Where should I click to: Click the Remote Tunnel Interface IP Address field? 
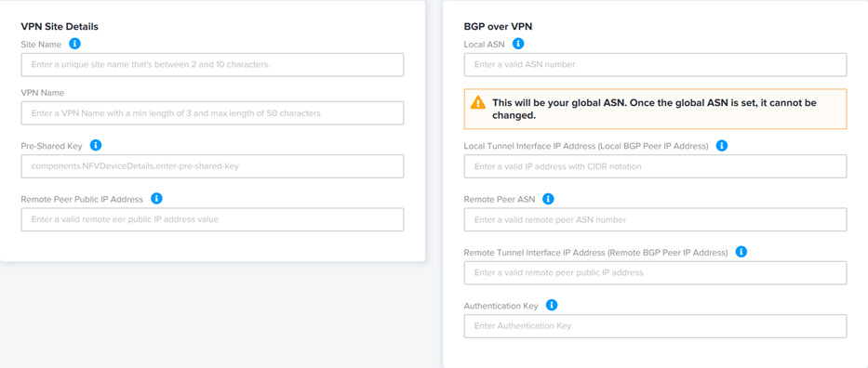(656, 273)
